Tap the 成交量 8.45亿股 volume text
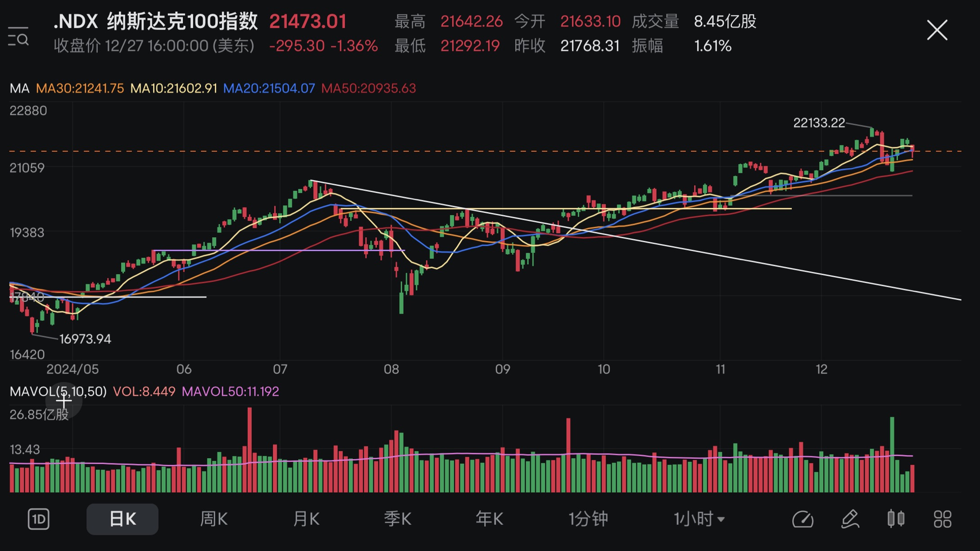 tap(694, 21)
